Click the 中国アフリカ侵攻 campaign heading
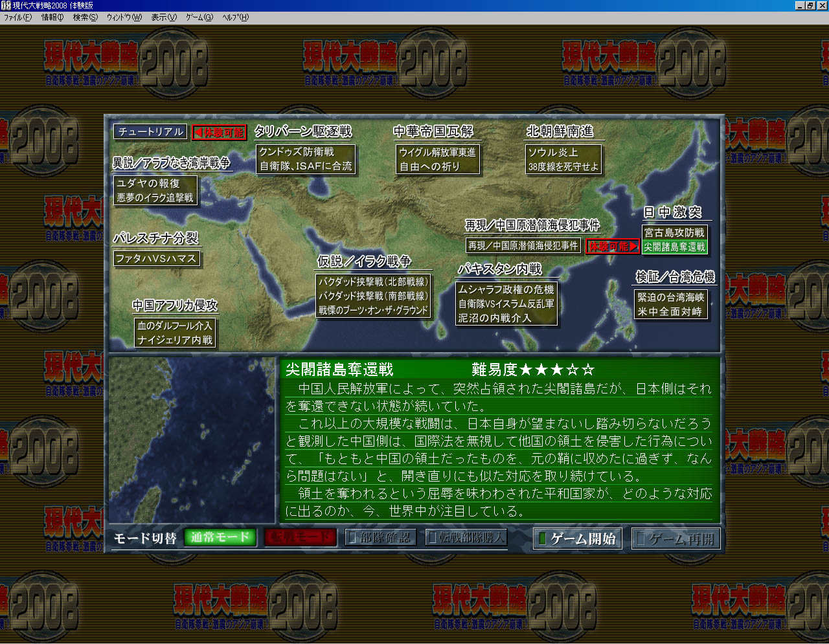 pyautogui.click(x=175, y=305)
